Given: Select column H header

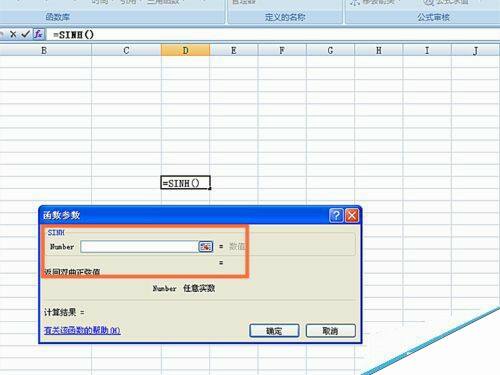Looking at the screenshot, I should click(x=379, y=51).
